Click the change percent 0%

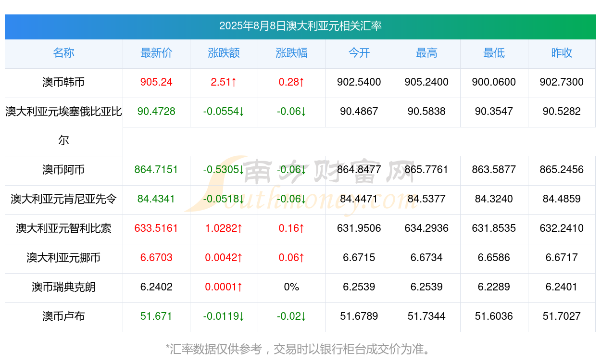click(291, 287)
